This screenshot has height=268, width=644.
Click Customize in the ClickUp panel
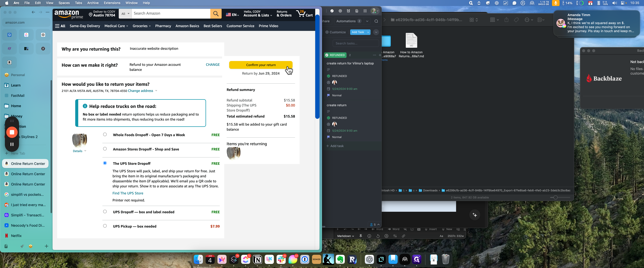click(x=335, y=32)
